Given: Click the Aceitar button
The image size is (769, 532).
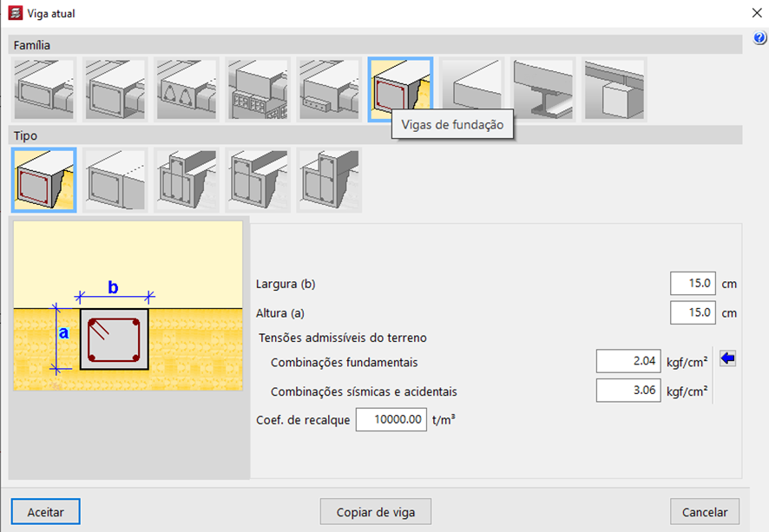Looking at the screenshot, I should [46, 512].
